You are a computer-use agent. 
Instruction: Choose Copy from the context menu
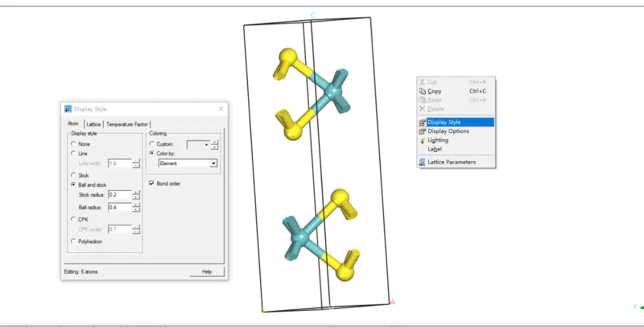[x=456, y=91]
